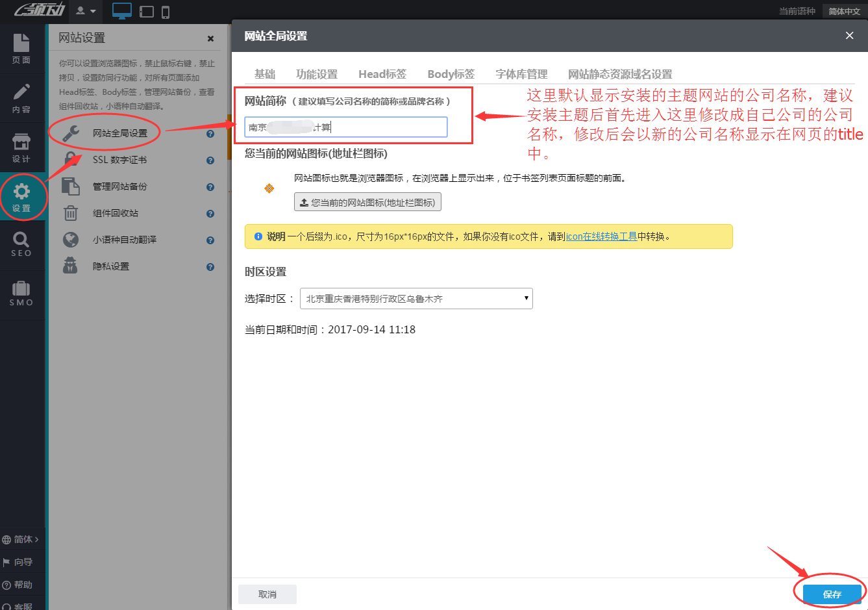Select the 内容 pencil icon
This screenshot has height=610, width=868.
click(22, 92)
